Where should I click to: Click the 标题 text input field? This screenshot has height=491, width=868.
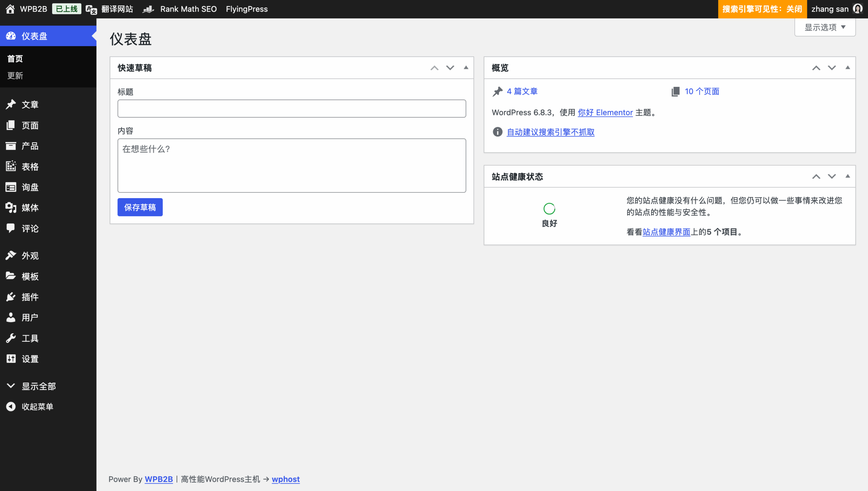coord(291,109)
